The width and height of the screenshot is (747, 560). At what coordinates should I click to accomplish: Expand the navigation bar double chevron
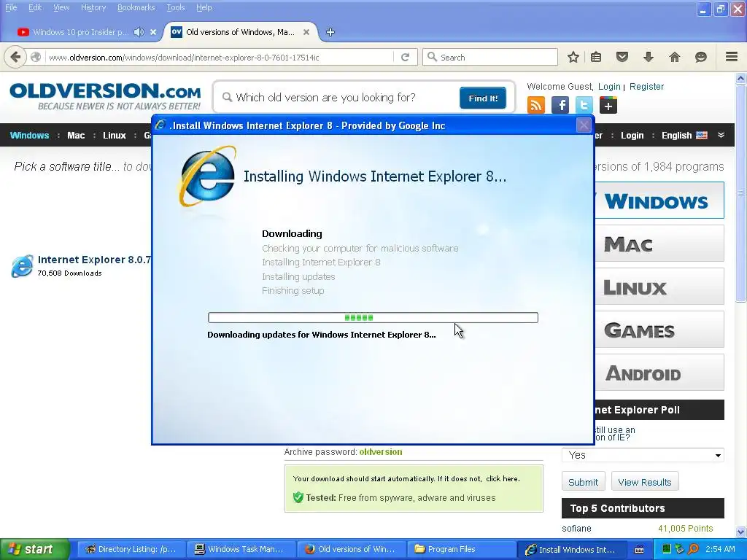coord(721,135)
